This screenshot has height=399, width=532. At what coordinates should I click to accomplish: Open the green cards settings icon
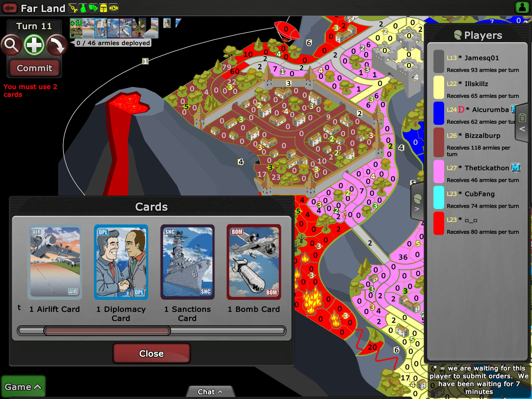(x=93, y=8)
